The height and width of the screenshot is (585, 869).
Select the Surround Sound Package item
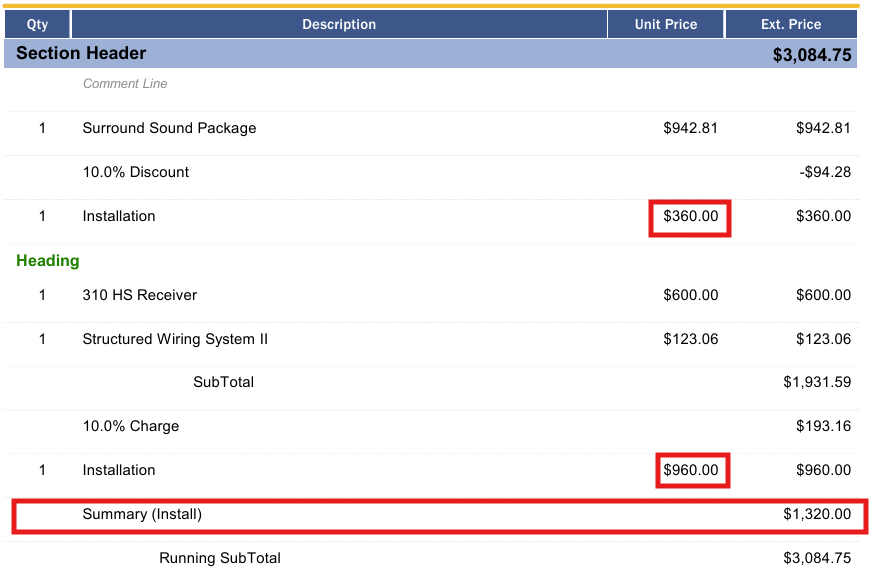coord(169,128)
